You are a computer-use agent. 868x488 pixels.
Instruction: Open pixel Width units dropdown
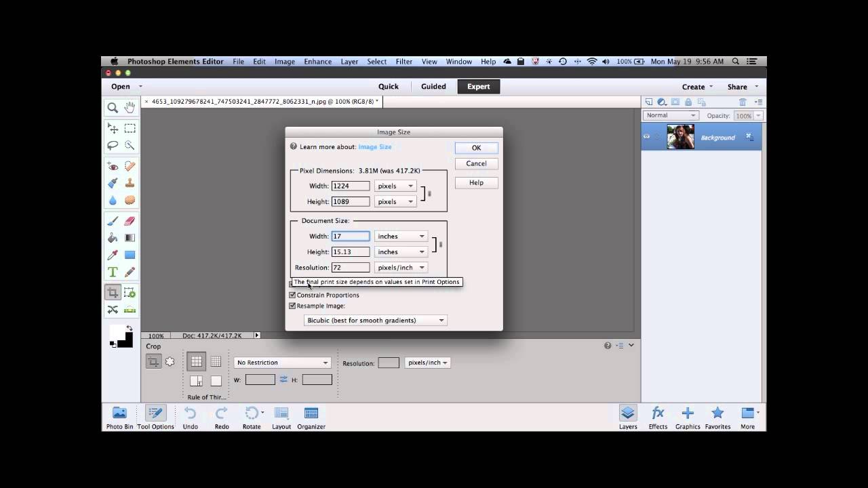395,186
